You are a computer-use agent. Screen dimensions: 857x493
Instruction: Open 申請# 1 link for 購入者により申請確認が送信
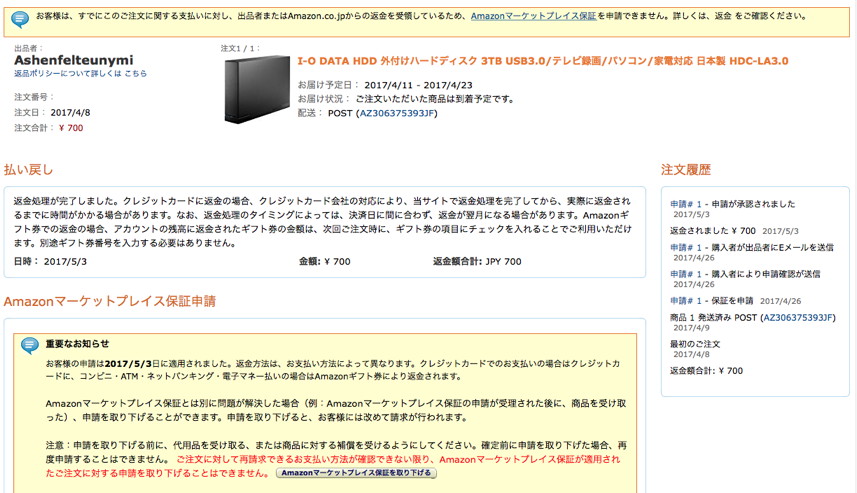point(686,274)
